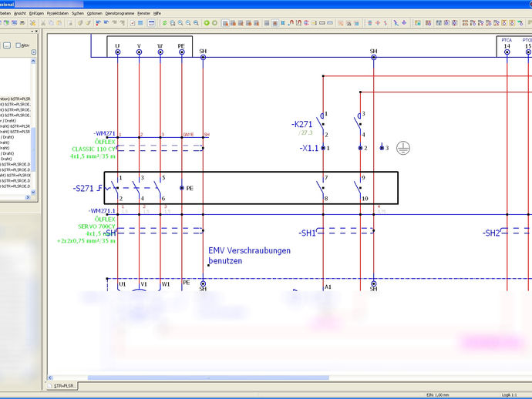Viewport: 532px width, 399px height.
Task: Click the zoom out magnifier icon
Action: pos(188,23)
